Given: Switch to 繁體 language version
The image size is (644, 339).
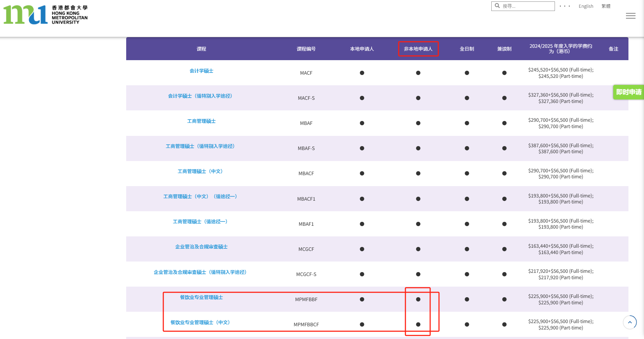Looking at the screenshot, I should 606,6.
